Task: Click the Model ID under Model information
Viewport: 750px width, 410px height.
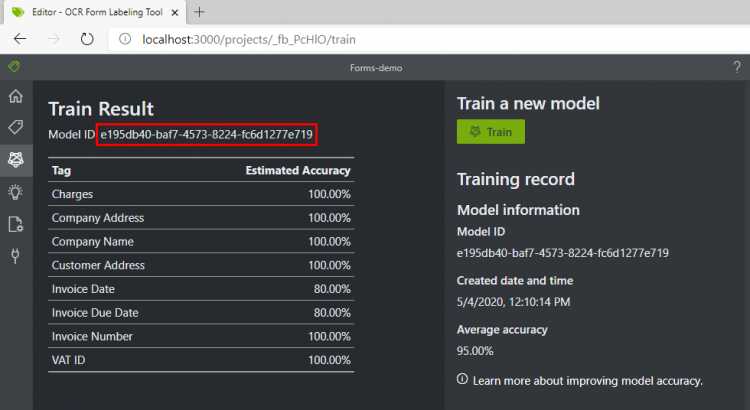Action: 562,252
